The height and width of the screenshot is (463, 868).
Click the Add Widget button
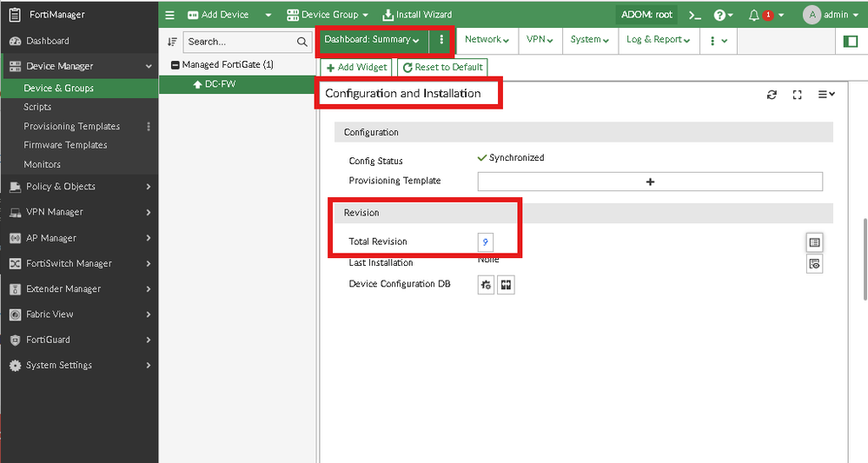click(x=356, y=68)
